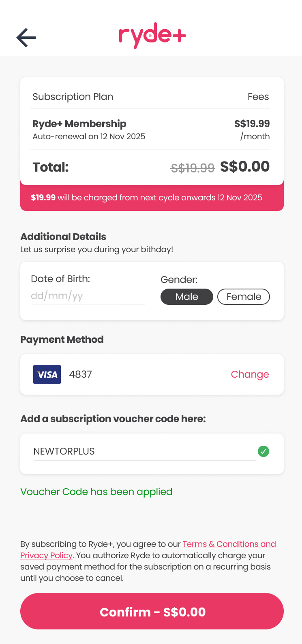Tap the back arrow icon
This screenshot has height=644, width=302.
tap(26, 38)
